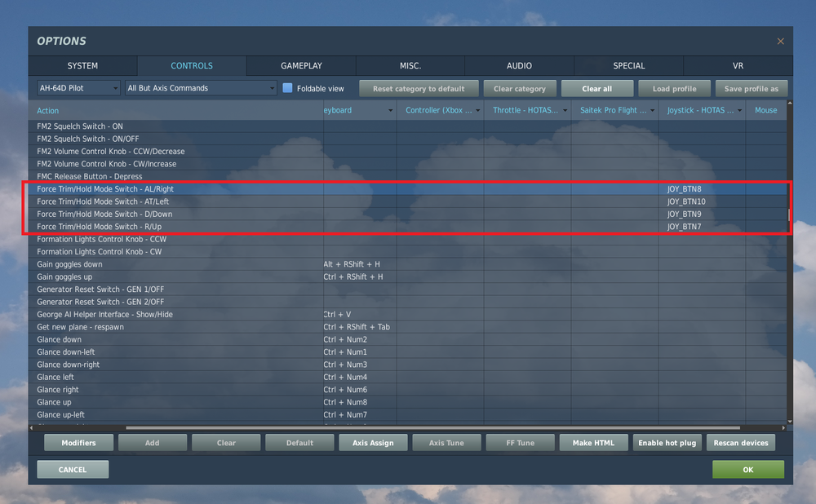
Task: Open the GAMEPLAY settings tab
Action: pyautogui.click(x=300, y=65)
